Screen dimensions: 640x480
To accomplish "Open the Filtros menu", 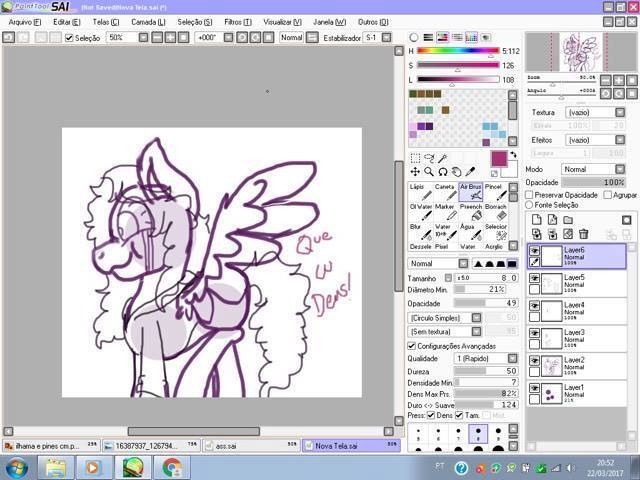I will tap(238, 22).
